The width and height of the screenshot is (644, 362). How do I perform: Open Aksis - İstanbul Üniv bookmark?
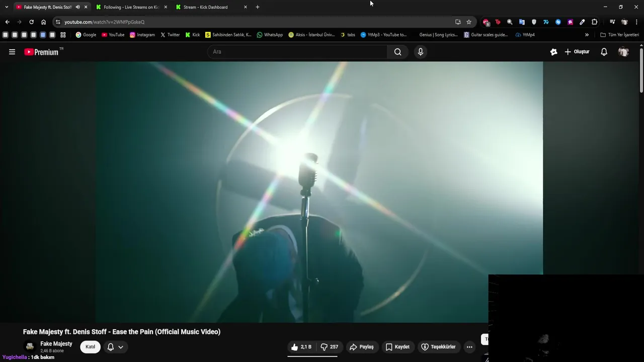click(311, 35)
